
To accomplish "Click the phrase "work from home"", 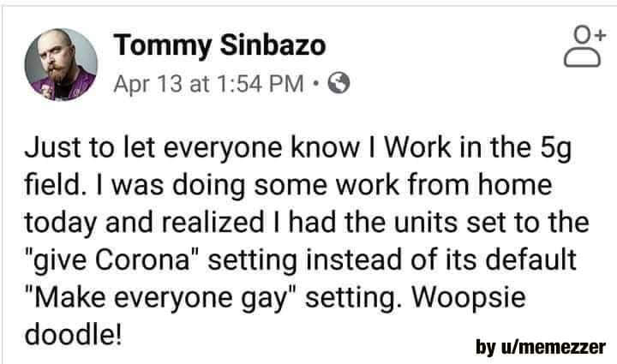I will click(444, 185).
